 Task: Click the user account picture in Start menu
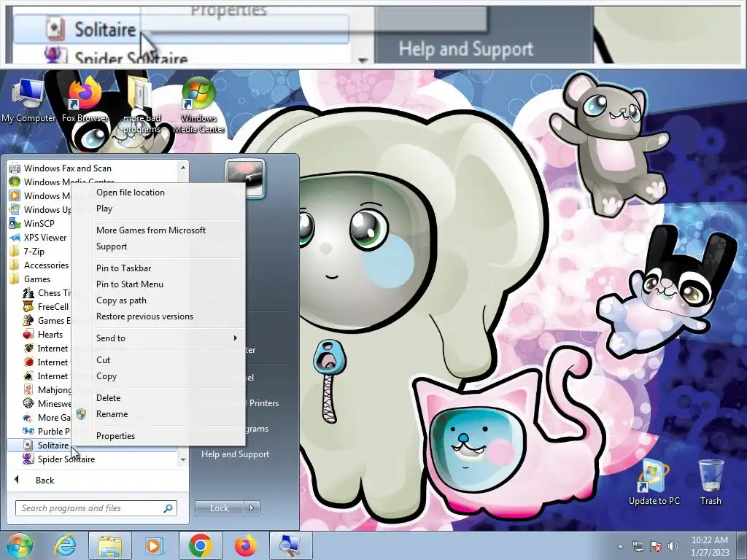245,178
